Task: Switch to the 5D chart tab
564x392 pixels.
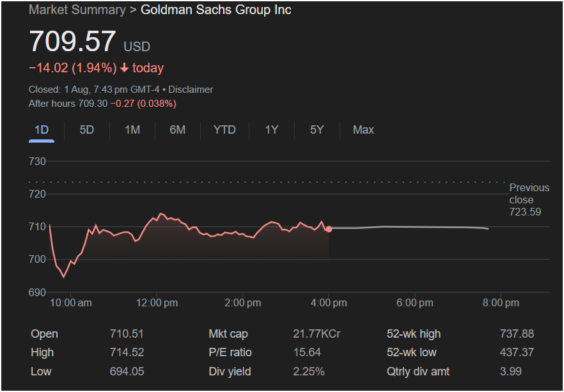Action: point(87,130)
